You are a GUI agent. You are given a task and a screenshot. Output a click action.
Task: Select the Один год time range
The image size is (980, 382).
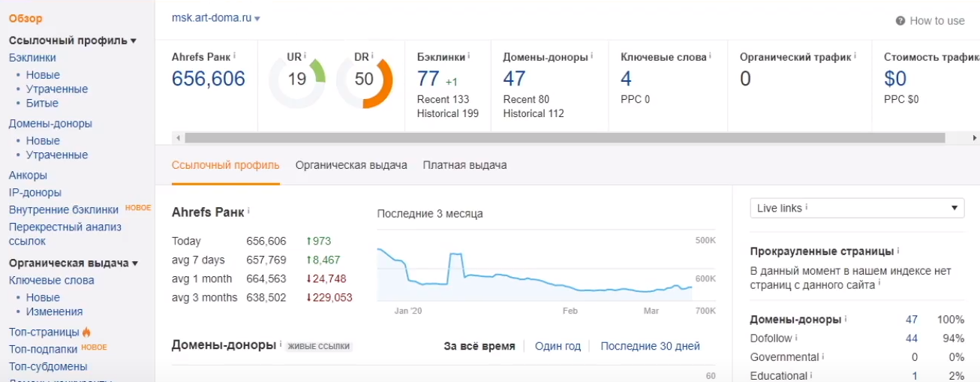[558, 346]
